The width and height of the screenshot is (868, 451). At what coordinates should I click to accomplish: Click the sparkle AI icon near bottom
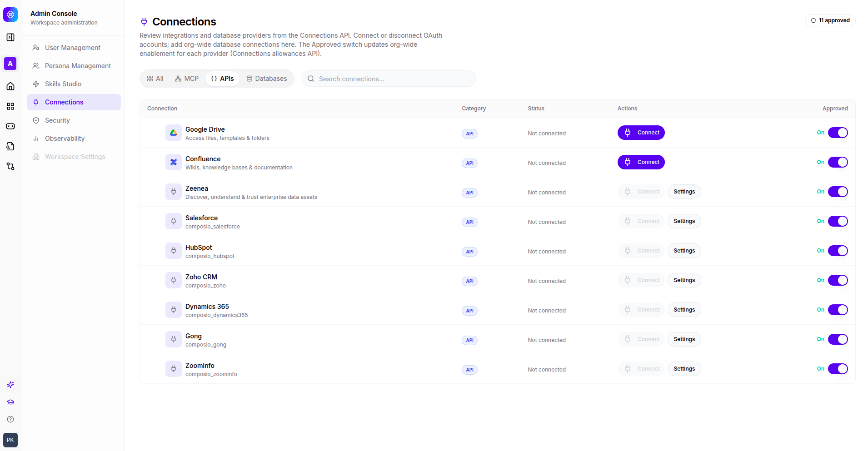coord(10,385)
